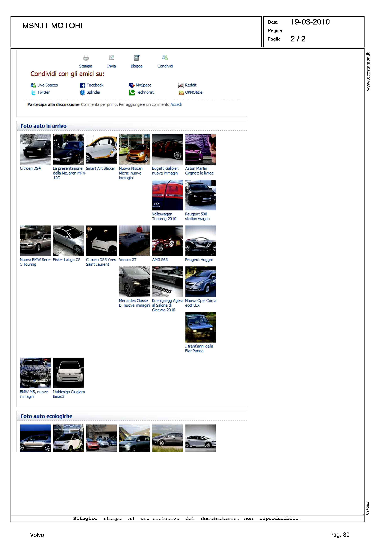Click the Blogga notepad icon
Image resolution: width=392 pixels, height=550 pixels.
click(137, 57)
